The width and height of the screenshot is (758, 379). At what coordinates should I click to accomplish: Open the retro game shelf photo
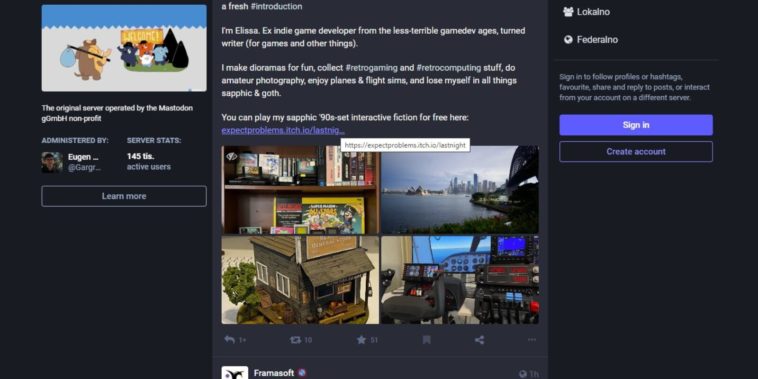[x=300, y=190]
